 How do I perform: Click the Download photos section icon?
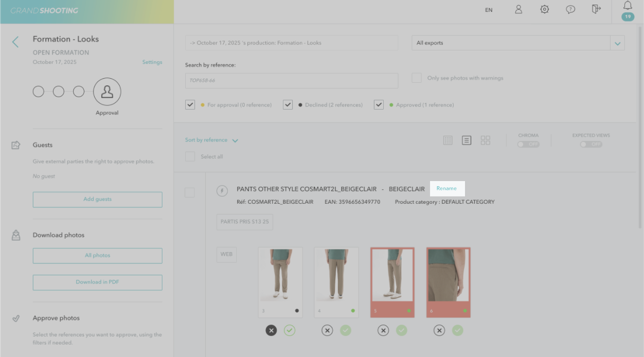tap(16, 235)
